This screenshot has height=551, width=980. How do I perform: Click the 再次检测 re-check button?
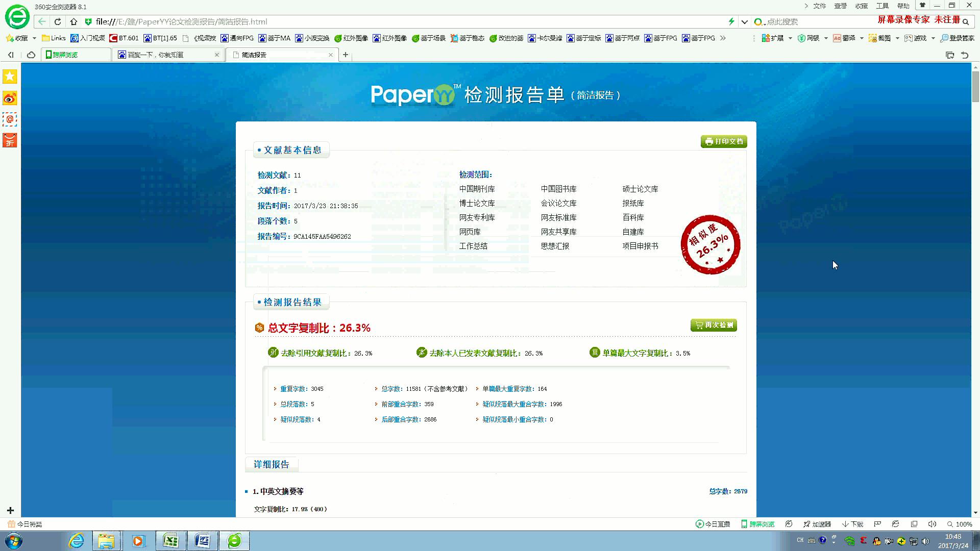[x=714, y=325]
